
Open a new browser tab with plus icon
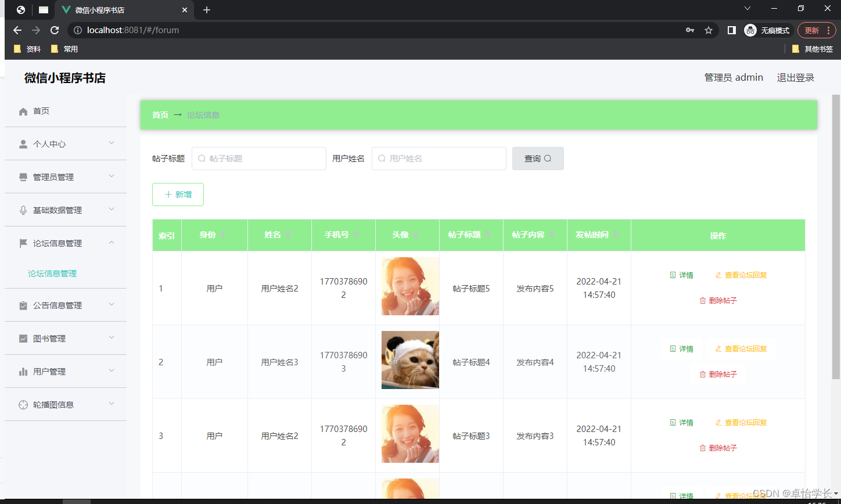click(207, 10)
